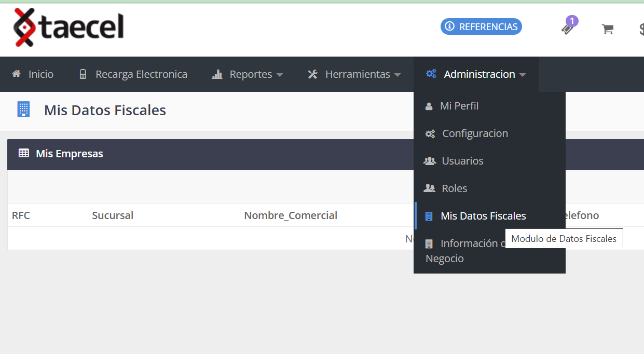Screen dimensions: 644x354
Task: Sort by the Nombre_Comercial column header
Action: pyautogui.click(x=291, y=215)
